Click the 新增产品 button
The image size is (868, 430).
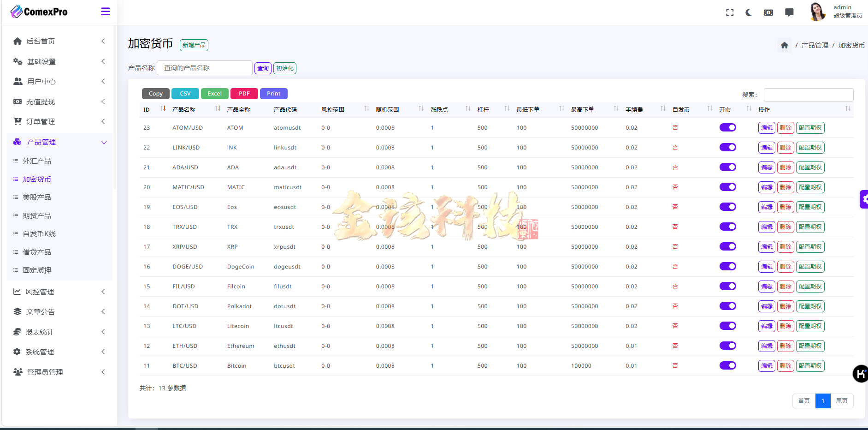pyautogui.click(x=194, y=45)
